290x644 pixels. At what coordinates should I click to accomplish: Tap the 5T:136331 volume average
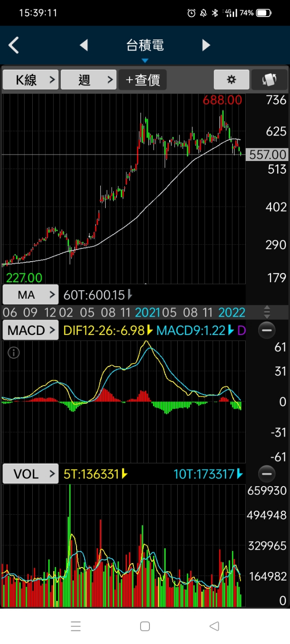click(x=91, y=474)
